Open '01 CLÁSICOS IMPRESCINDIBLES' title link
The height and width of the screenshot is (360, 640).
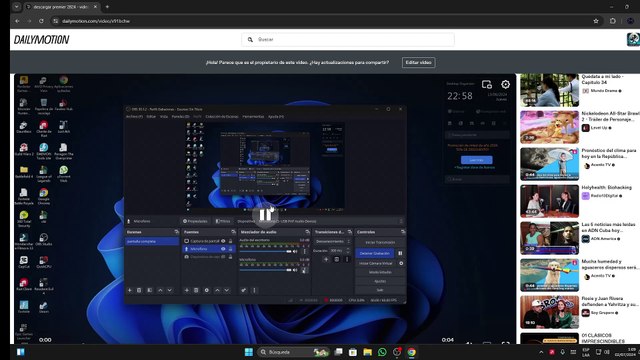click(603, 338)
